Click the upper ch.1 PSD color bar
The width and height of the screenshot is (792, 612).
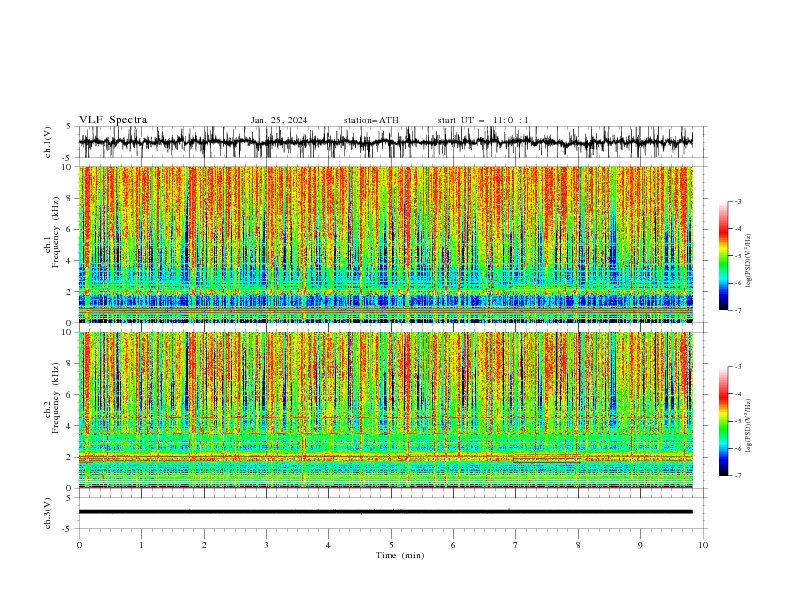pos(723,256)
